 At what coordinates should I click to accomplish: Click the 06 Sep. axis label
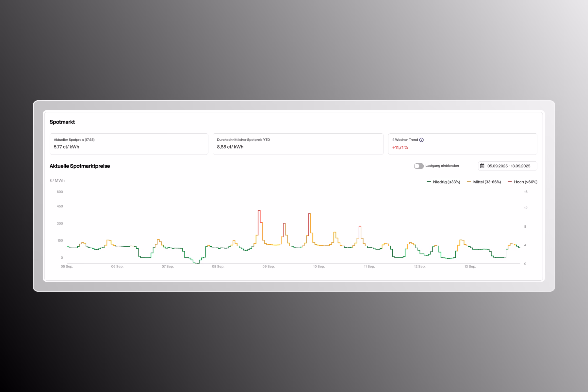click(x=117, y=267)
